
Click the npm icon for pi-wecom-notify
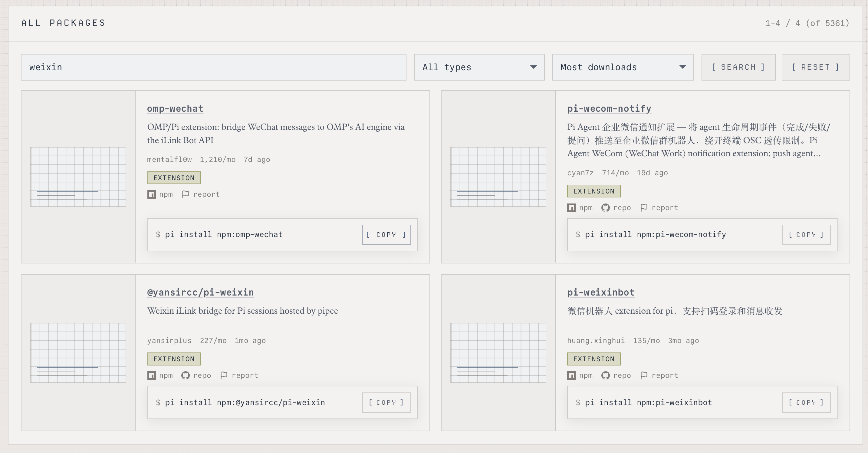pos(571,208)
